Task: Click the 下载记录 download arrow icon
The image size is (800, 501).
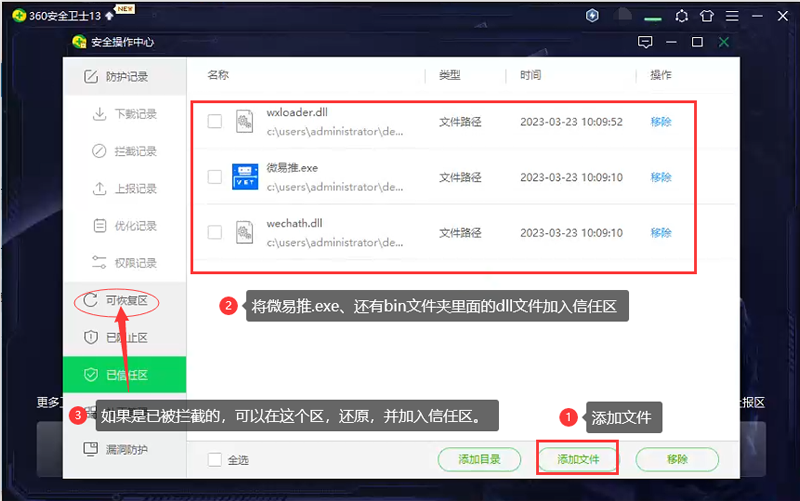Action: [99, 114]
